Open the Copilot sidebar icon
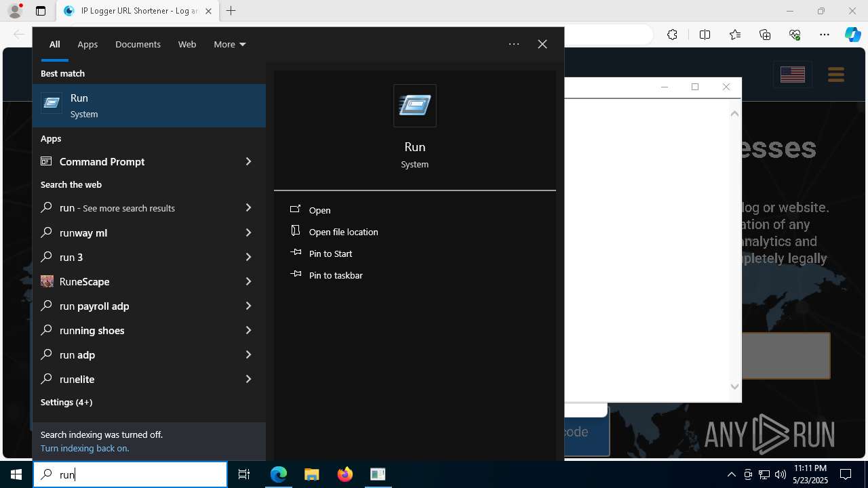This screenshot has width=868, height=488. (852, 35)
